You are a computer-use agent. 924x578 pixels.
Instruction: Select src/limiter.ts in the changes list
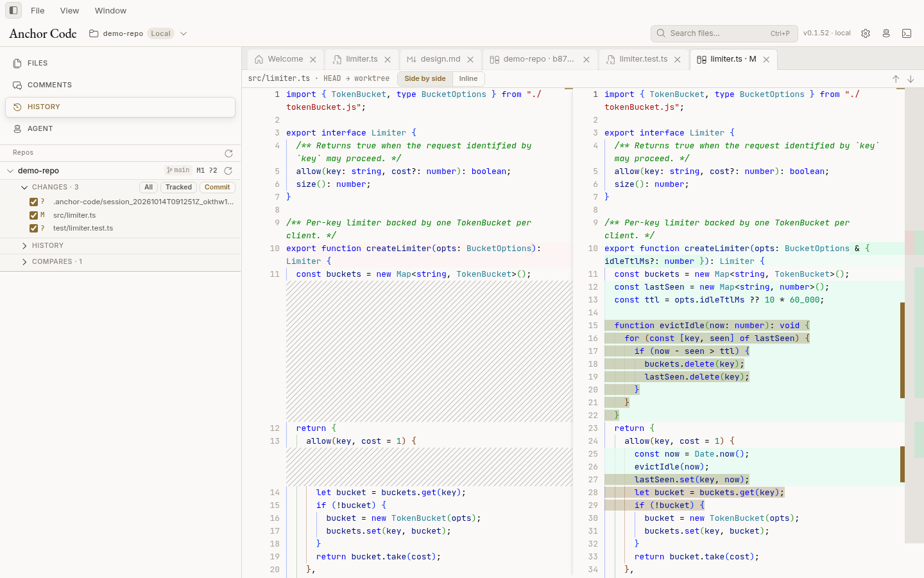click(74, 215)
